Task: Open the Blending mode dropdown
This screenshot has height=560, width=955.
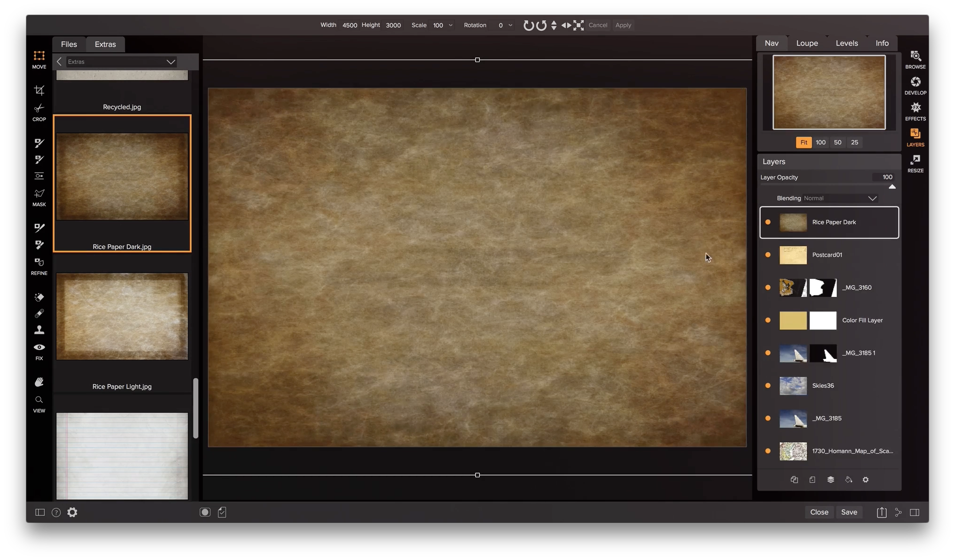Action: coord(840,198)
